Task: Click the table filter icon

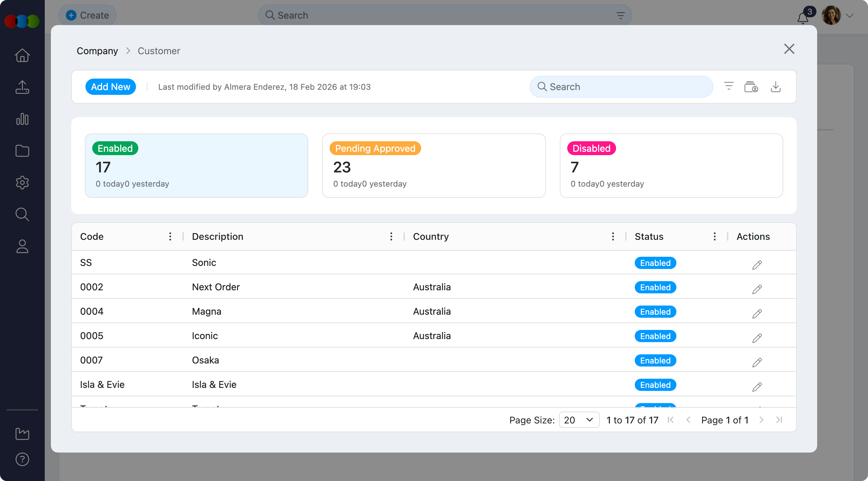Action: (729, 86)
